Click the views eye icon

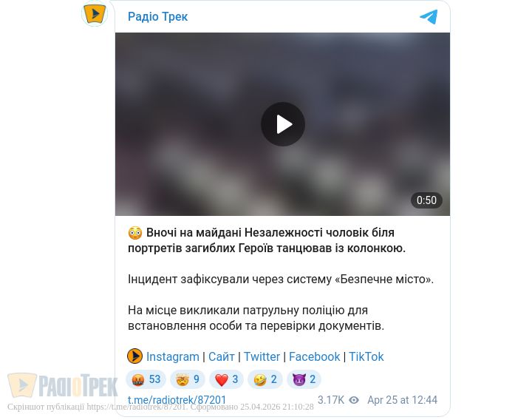click(x=354, y=400)
